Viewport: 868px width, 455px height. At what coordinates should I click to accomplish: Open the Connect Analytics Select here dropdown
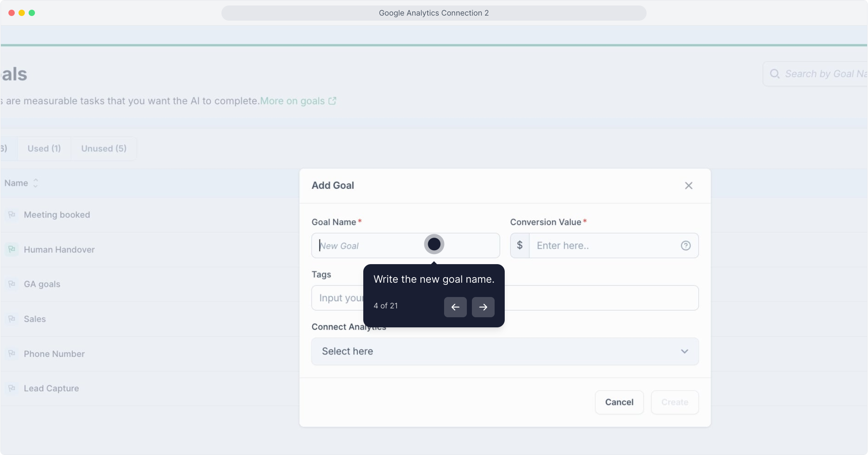(505, 351)
